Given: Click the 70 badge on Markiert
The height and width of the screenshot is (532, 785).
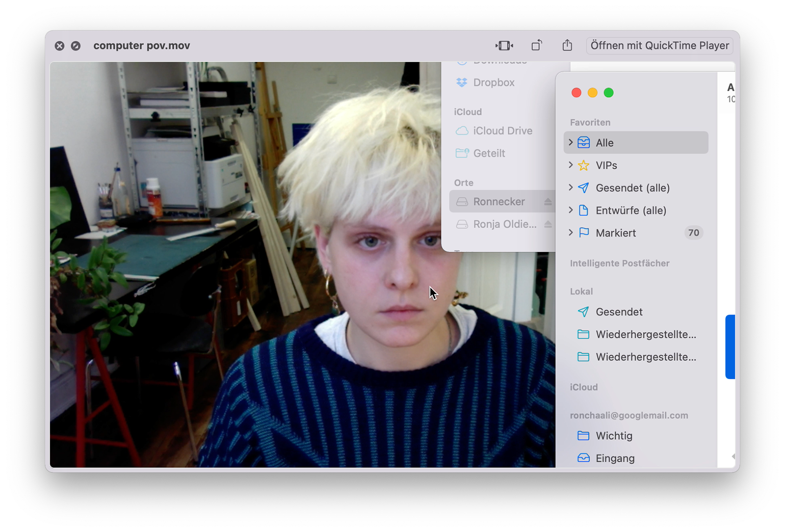Looking at the screenshot, I should click(694, 232).
